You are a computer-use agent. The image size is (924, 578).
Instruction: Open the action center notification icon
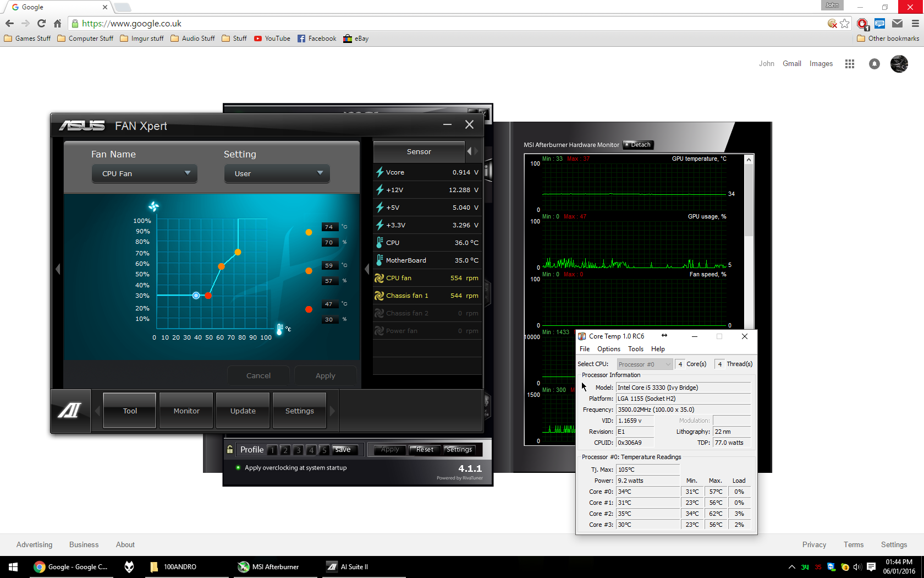(871, 567)
